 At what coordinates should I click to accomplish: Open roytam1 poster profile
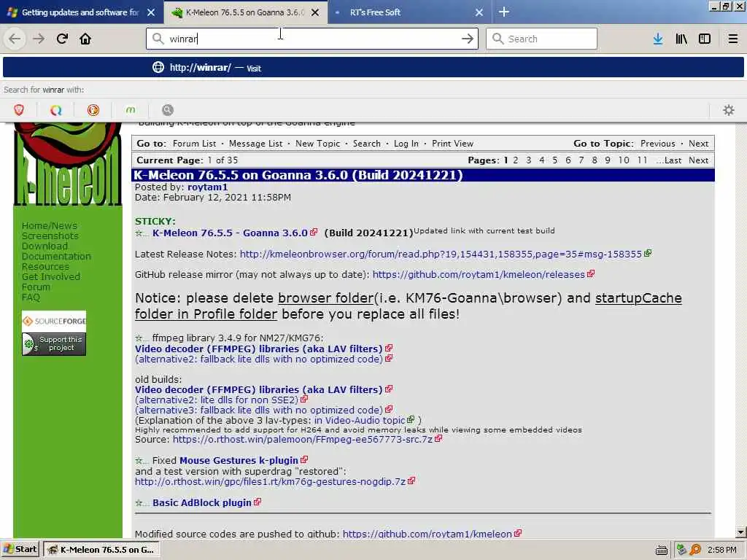[x=207, y=187]
